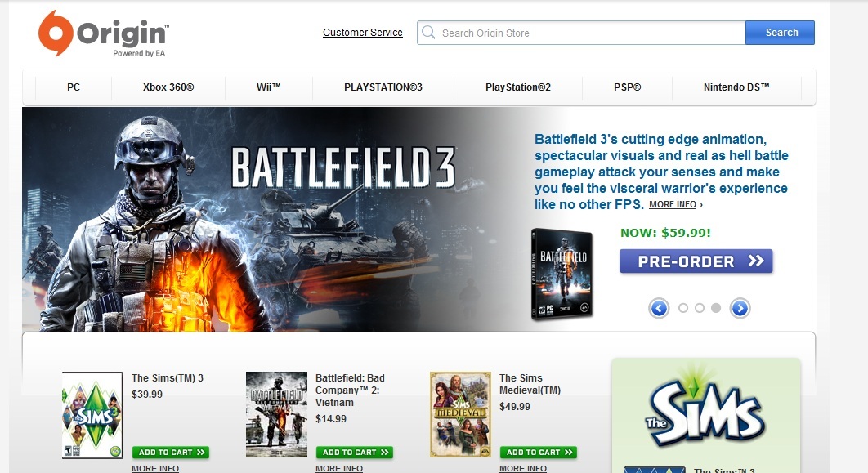Select the Nintendo DS menu item
Viewport: 868px width, 473px height.
click(x=736, y=87)
